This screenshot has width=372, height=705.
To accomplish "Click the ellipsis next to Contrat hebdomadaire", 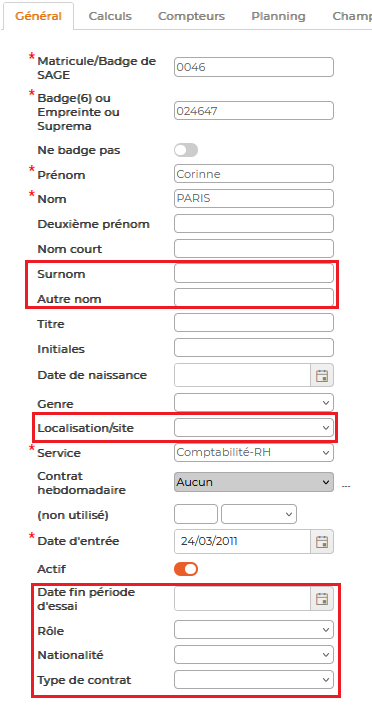I will (346, 486).
